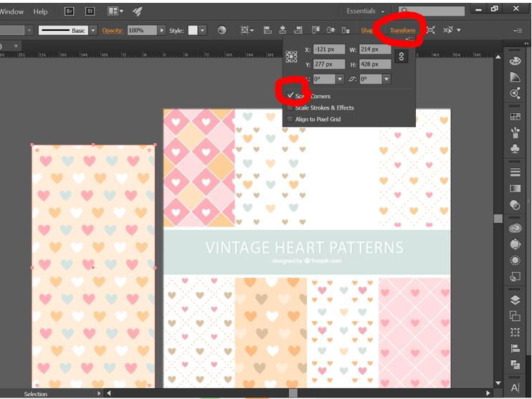Open the Color panel palette icon
Viewport: 532px width, 399px height.
(x=515, y=59)
